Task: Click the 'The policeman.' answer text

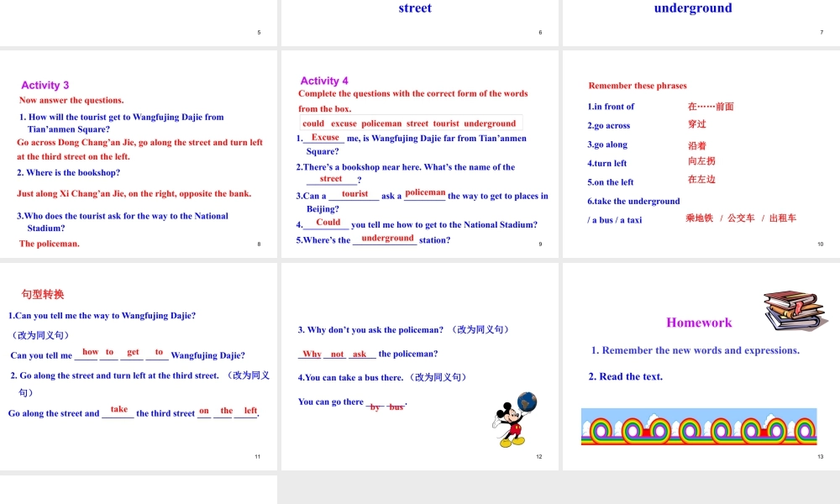Action: [50, 244]
